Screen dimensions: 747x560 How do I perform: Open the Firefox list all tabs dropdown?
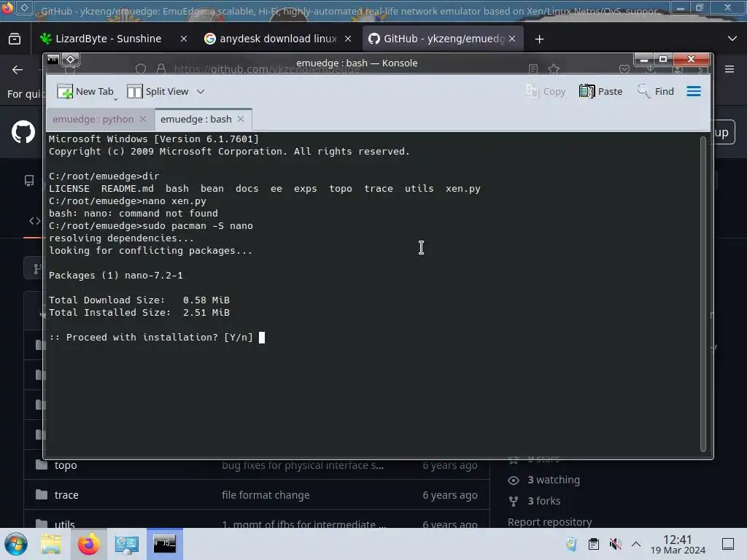tap(732, 39)
